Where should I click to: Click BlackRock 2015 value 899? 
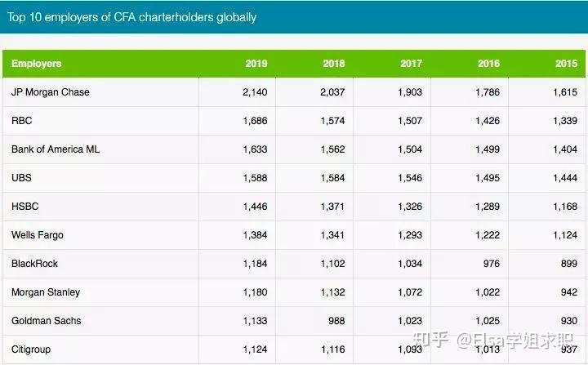(x=569, y=264)
